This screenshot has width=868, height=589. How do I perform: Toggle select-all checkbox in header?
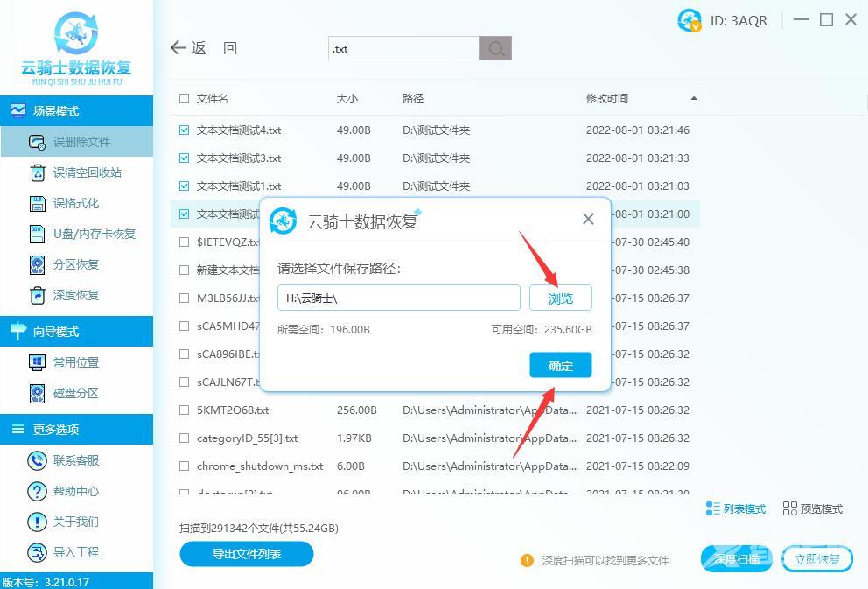tap(185, 99)
